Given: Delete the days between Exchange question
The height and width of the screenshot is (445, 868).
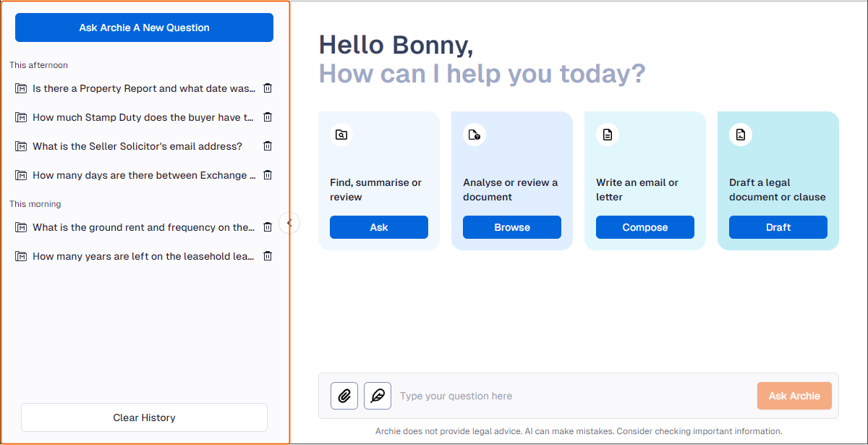Looking at the screenshot, I should pos(268,175).
